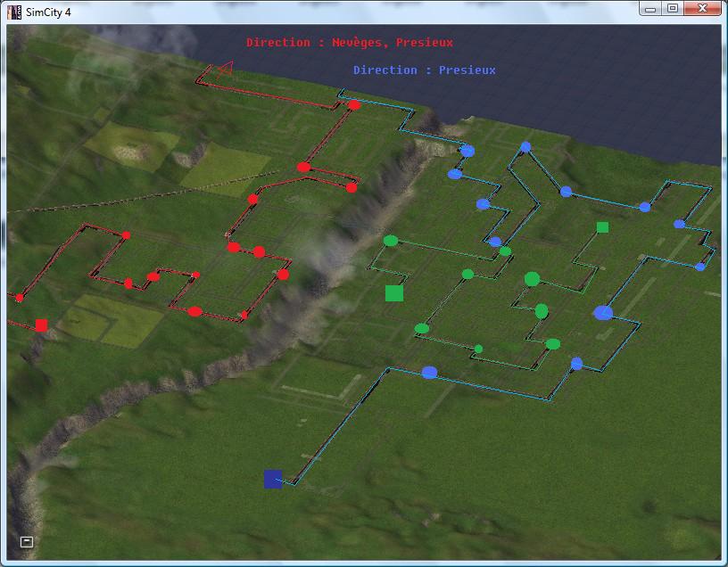
Task: Click the red stop nearest the red square
Action: click(x=20, y=298)
